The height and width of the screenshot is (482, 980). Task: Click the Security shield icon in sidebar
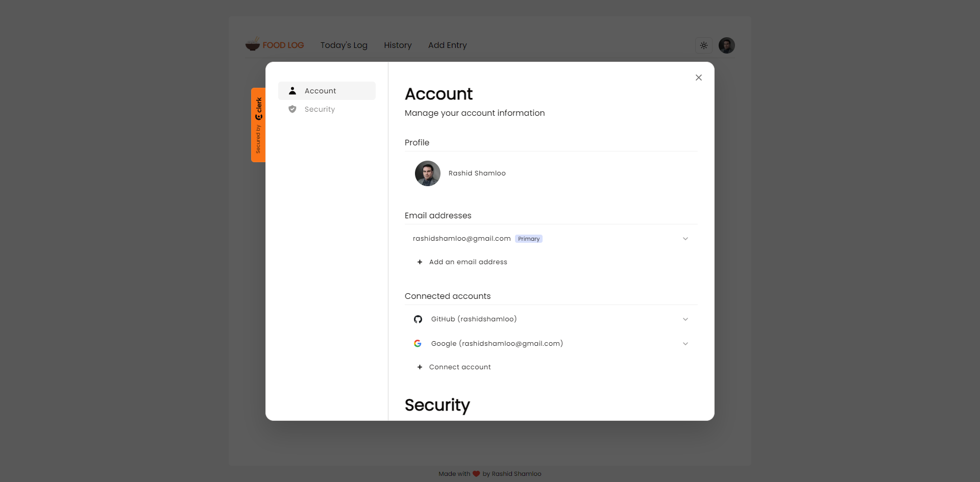(x=292, y=109)
